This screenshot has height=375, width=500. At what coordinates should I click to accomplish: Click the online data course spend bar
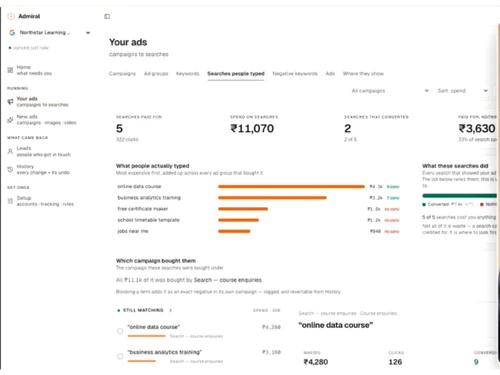coord(291,187)
